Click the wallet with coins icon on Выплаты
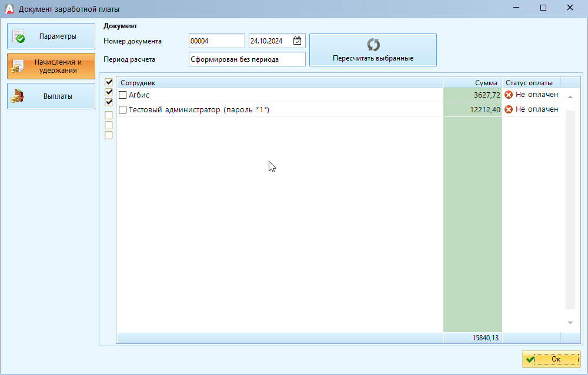 [x=18, y=96]
